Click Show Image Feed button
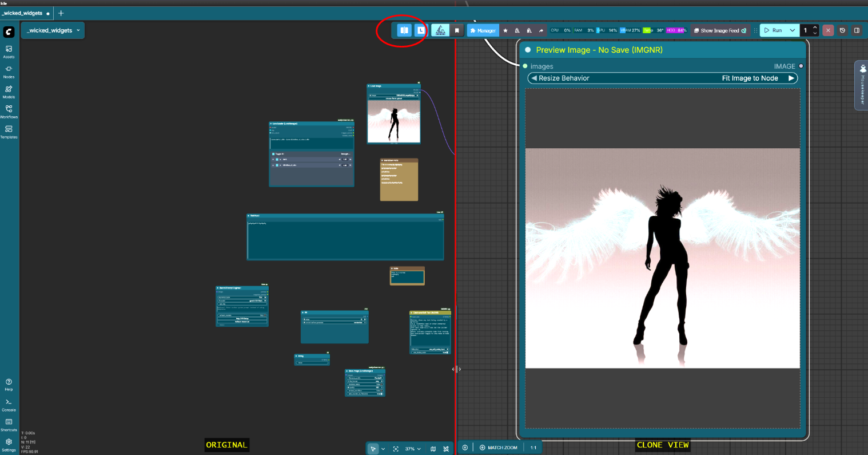The width and height of the screenshot is (868, 455). pyautogui.click(x=720, y=30)
